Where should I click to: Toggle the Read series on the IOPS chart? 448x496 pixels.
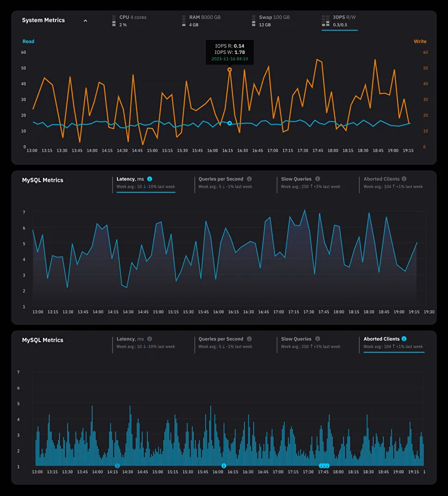tap(28, 41)
